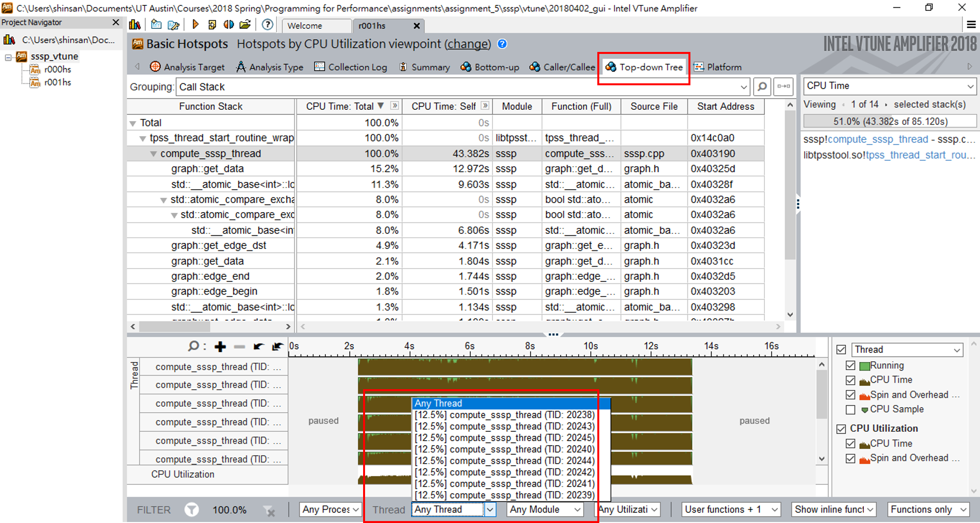Click the viewpoint (change) link

coord(467,44)
